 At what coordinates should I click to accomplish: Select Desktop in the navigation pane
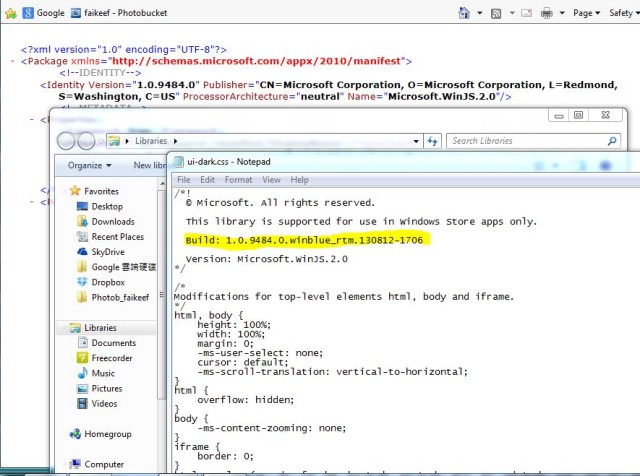point(107,207)
